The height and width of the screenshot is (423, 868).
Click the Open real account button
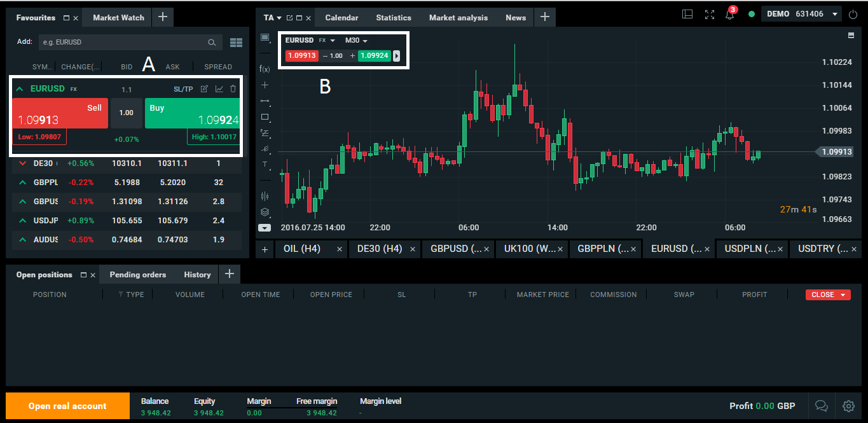(67, 406)
